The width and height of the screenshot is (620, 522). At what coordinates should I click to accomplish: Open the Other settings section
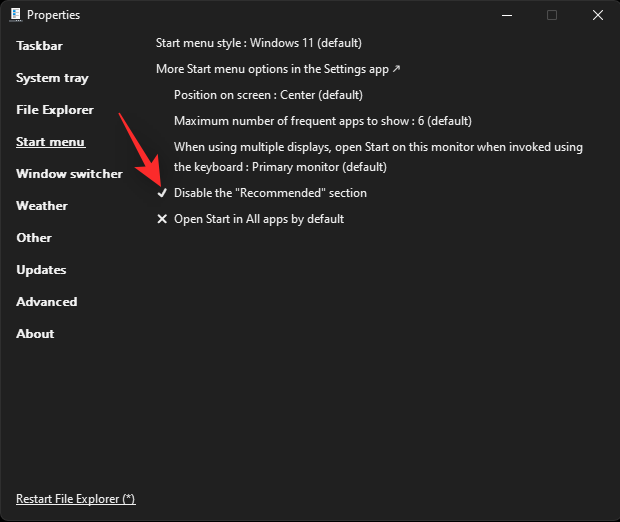coord(34,238)
